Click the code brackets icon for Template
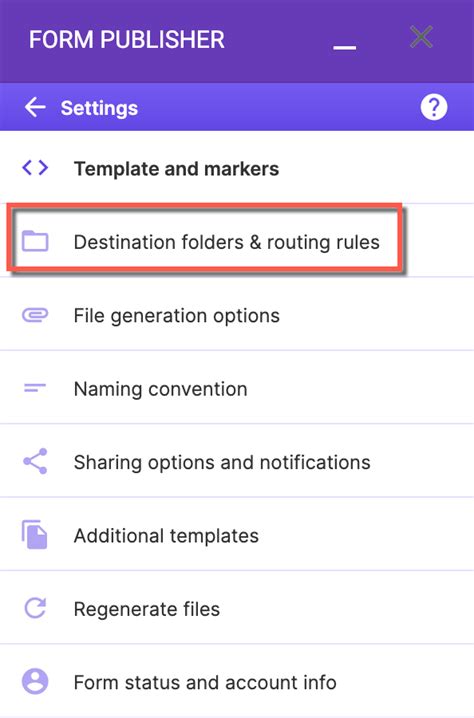474x718 pixels. point(35,168)
